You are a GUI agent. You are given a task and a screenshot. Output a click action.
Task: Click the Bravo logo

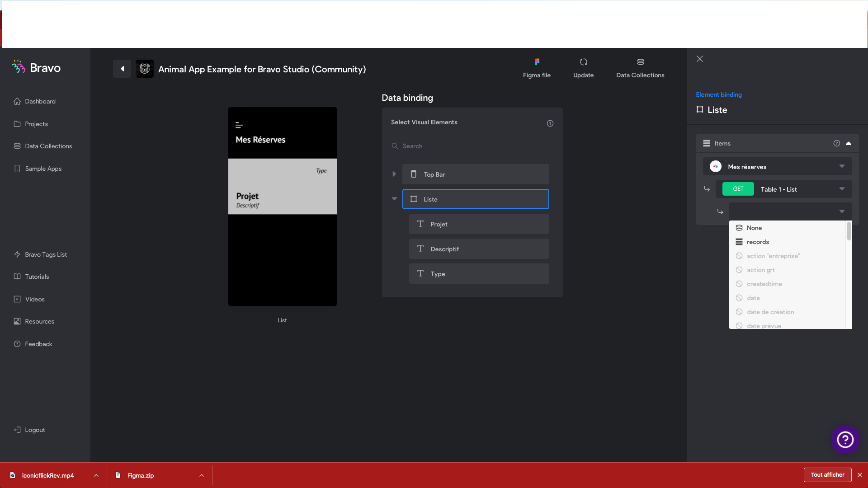point(36,67)
